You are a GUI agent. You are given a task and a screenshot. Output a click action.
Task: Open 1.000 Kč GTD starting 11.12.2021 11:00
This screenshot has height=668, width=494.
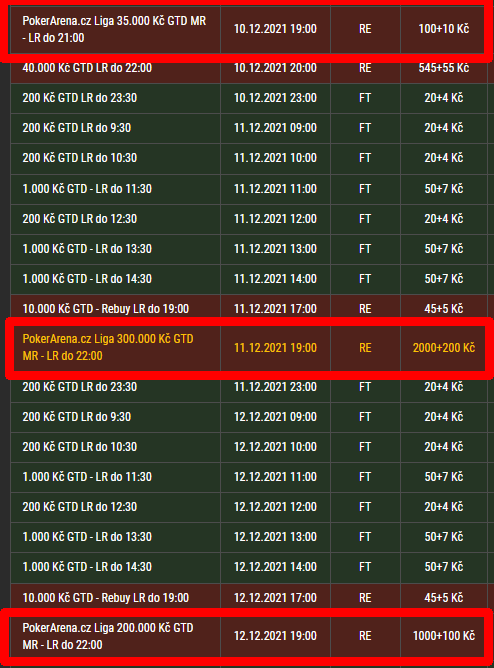[x=247, y=189]
